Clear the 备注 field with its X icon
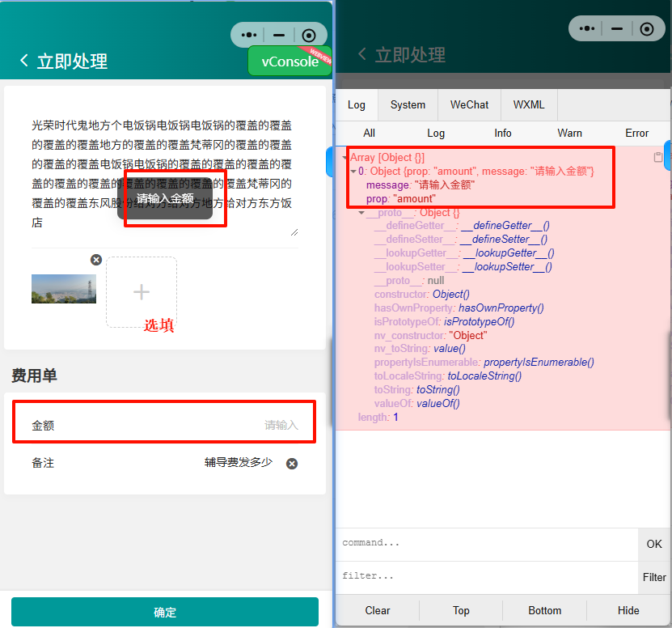672x628 pixels. pyautogui.click(x=292, y=464)
